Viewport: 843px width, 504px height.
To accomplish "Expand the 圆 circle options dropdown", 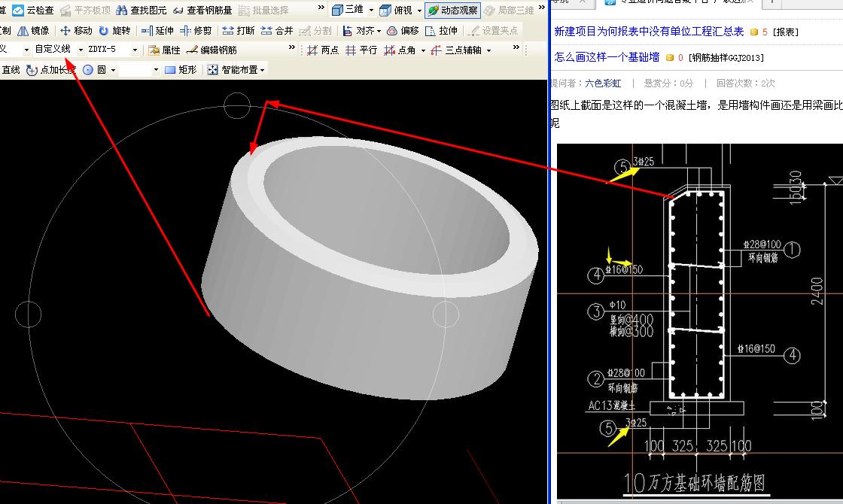I will tap(113, 70).
